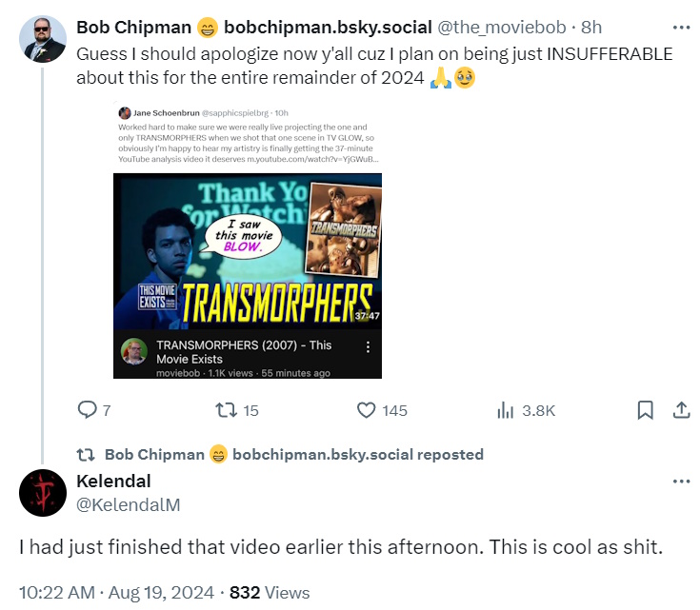This screenshot has height=610, width=700.
Task: Like Bob Chipman's post with the heart
Action: coord(366,410)
